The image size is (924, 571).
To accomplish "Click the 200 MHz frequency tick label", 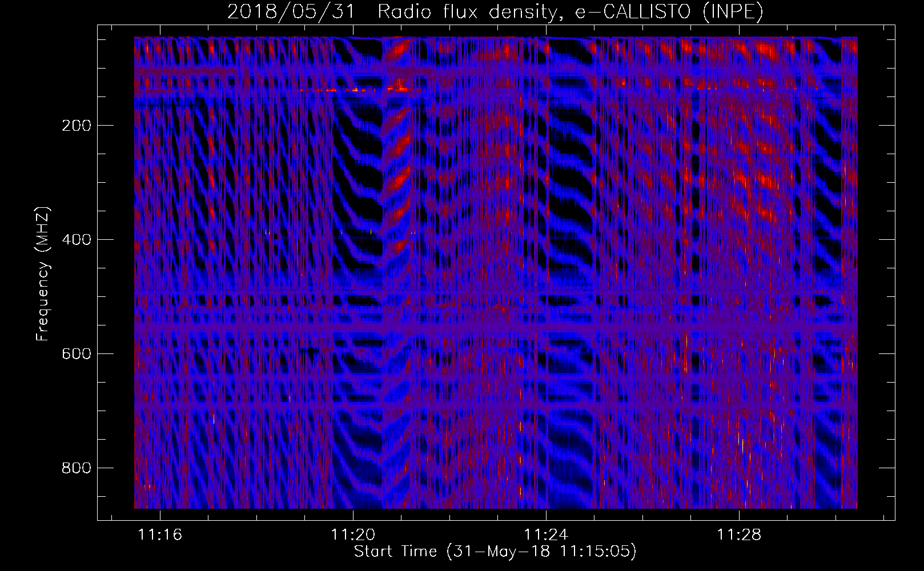I will tap(76, 125).
